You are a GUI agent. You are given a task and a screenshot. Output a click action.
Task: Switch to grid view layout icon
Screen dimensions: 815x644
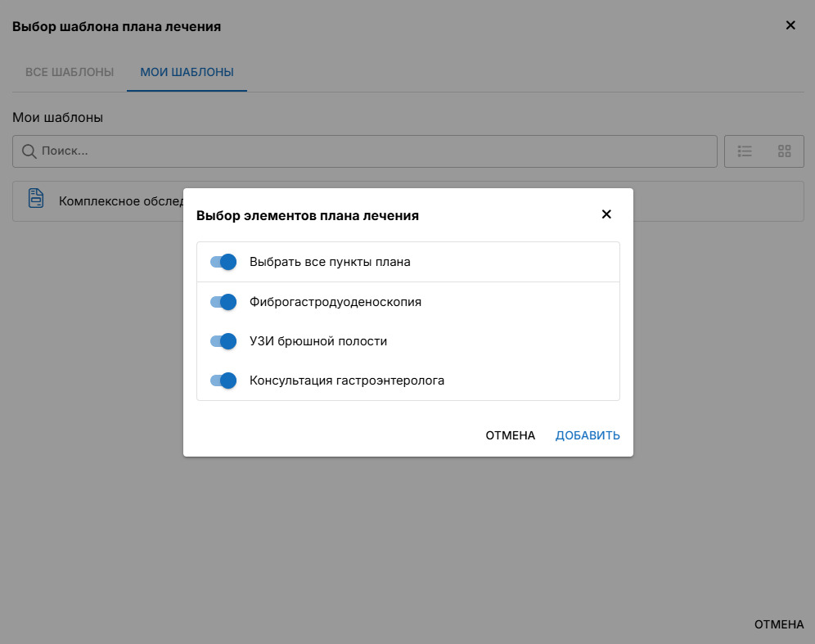[785, 151]
